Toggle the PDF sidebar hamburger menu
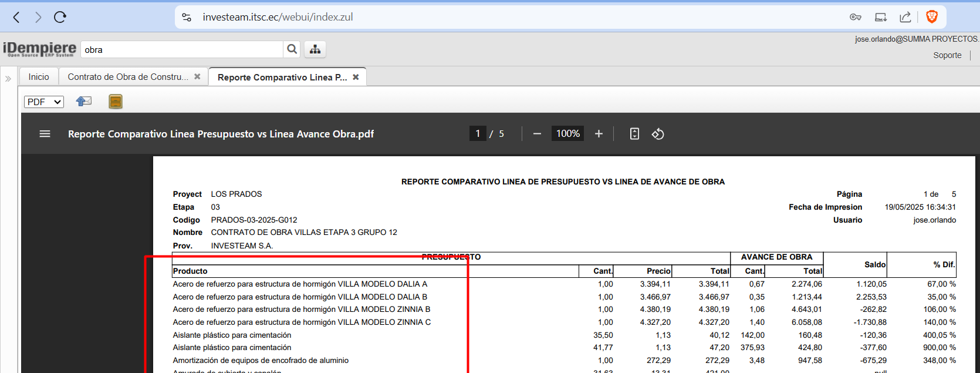 point(45,134)
